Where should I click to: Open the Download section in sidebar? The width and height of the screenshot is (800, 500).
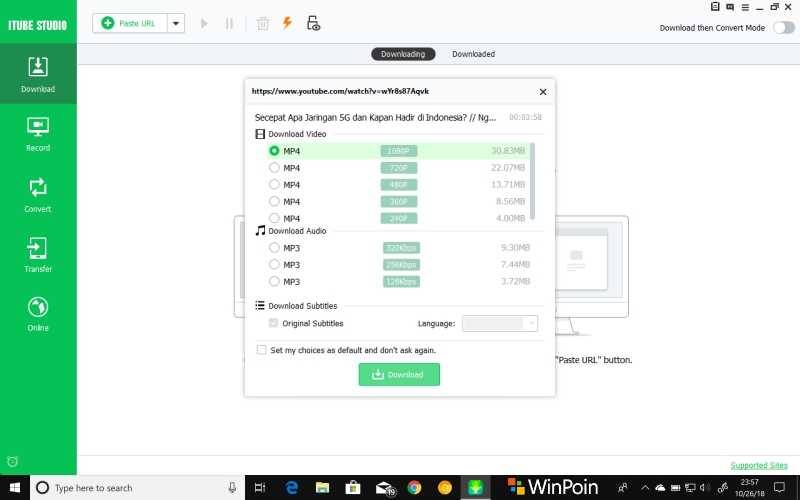point(38,74)
